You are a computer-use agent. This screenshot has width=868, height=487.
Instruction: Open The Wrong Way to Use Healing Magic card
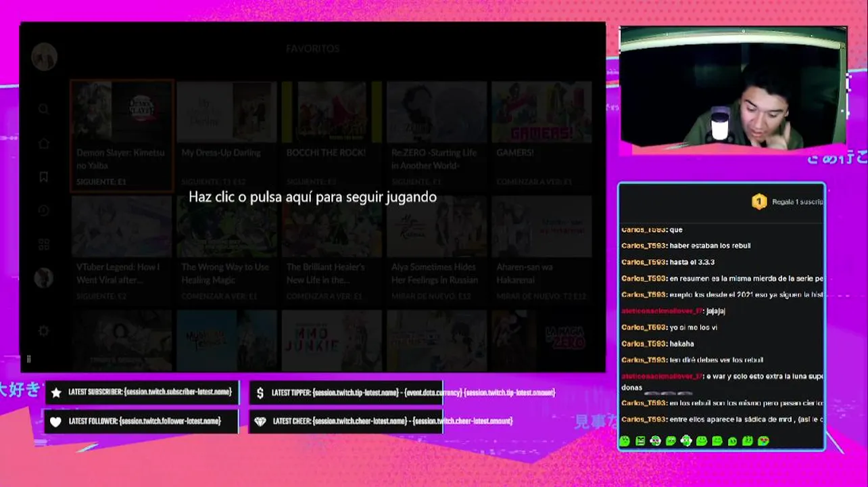(226, 249)
